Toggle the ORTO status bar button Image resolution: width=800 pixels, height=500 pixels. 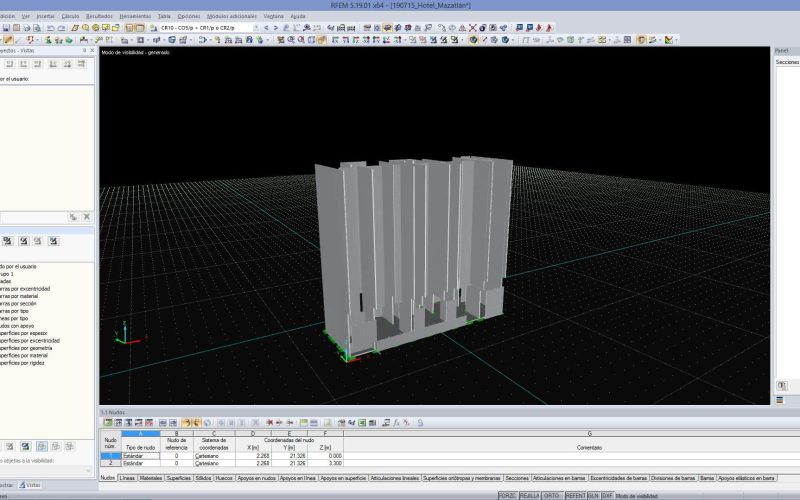click(x=551, y=495)
